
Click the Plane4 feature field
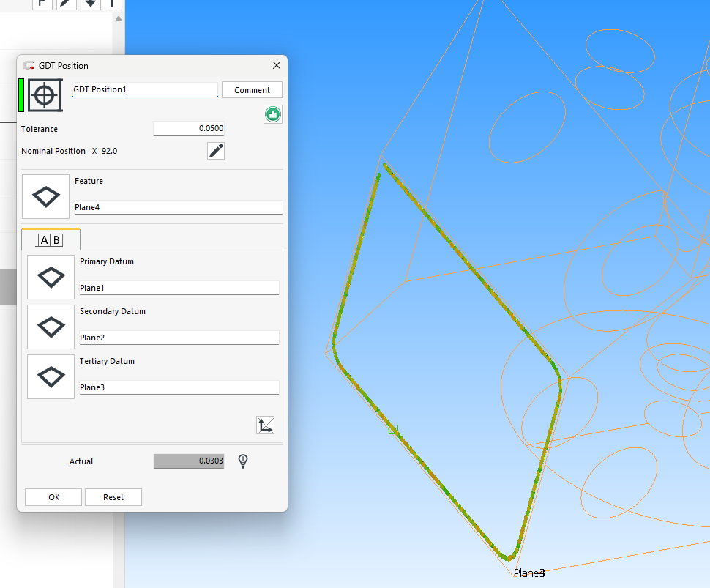(179, 207)
